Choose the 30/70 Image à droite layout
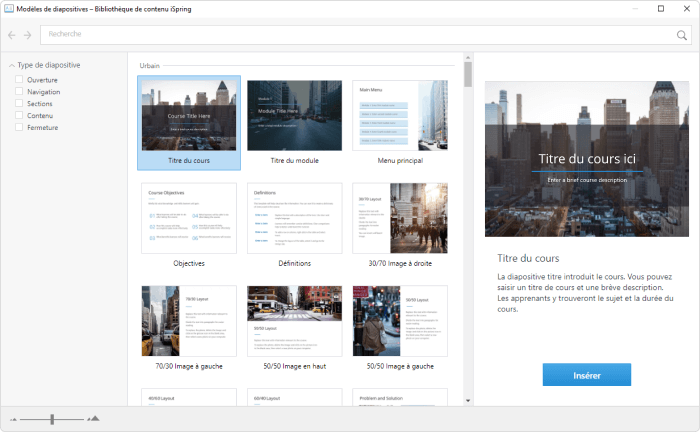 [x=400, y=225]
